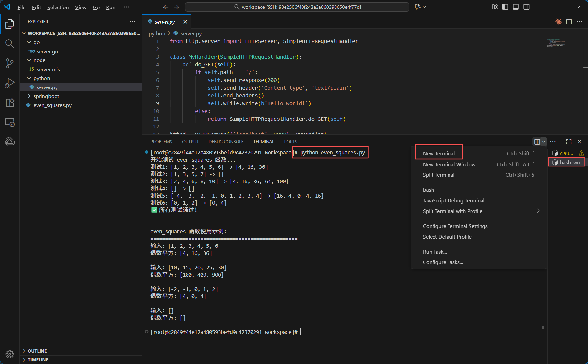Maximize the terminal panel size
The width and height of the screenshot is (588, 364).
click(x=569, y=142)
